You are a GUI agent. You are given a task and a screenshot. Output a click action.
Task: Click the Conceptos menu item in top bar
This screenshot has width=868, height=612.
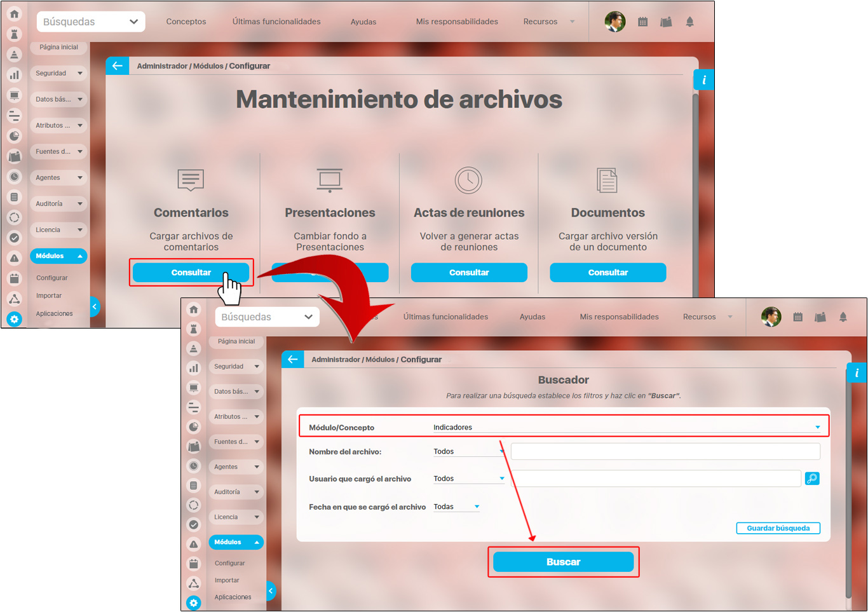click(x=186, y=22)
